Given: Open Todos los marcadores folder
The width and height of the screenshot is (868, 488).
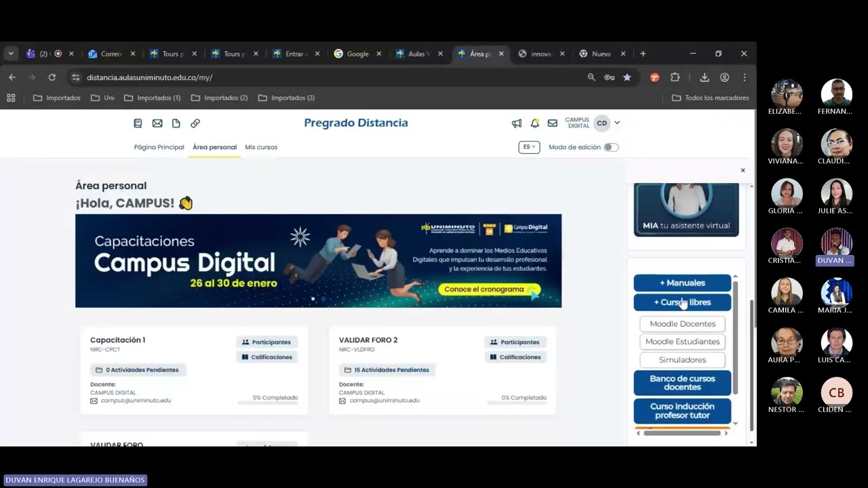Looking at the screenshot, I should (x=710, y=98).
